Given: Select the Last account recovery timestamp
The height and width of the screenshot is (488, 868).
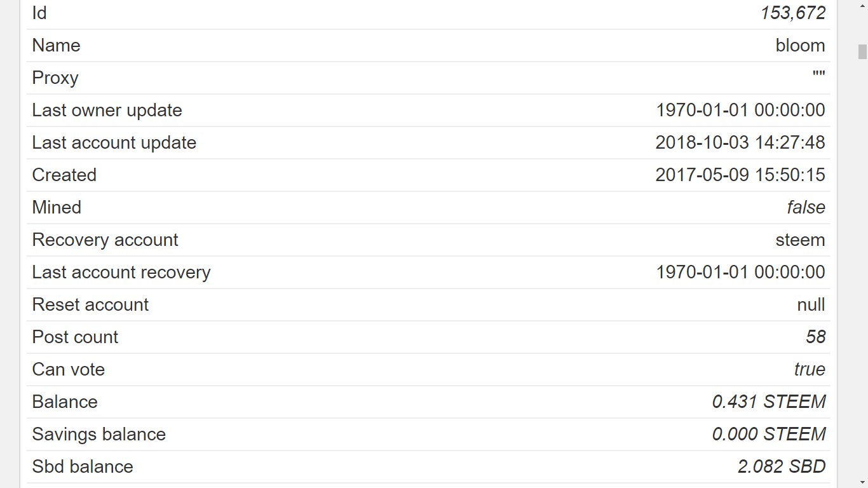Looking at the screenshot, I should click(x=740, y=272).
